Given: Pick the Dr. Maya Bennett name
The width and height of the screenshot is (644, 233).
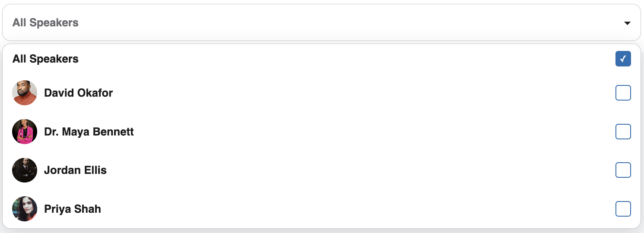Looking at the screenshot, I should click(89, 132).
